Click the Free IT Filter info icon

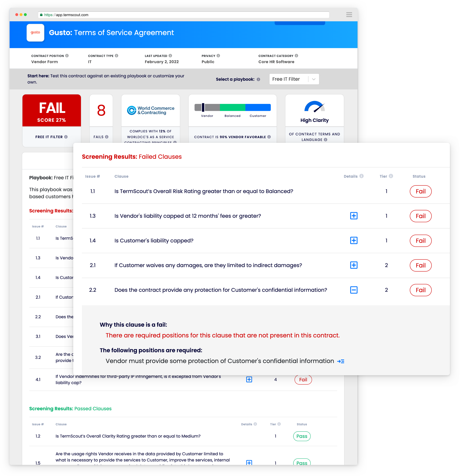(66, 137)
